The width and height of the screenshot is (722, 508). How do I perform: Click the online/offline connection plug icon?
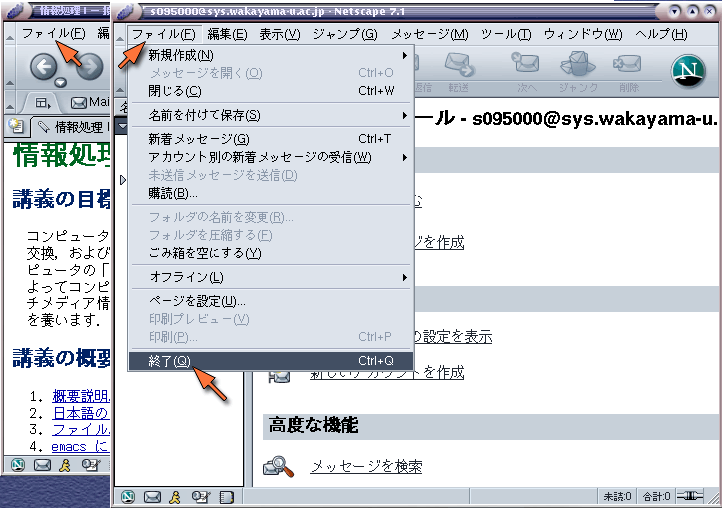pyautogui.click(x=689, y=496)
